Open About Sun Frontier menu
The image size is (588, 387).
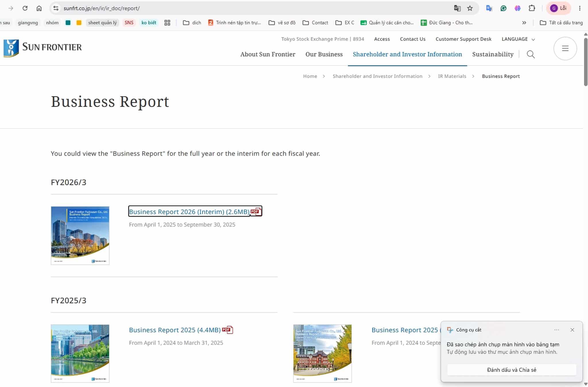(268, 54)
